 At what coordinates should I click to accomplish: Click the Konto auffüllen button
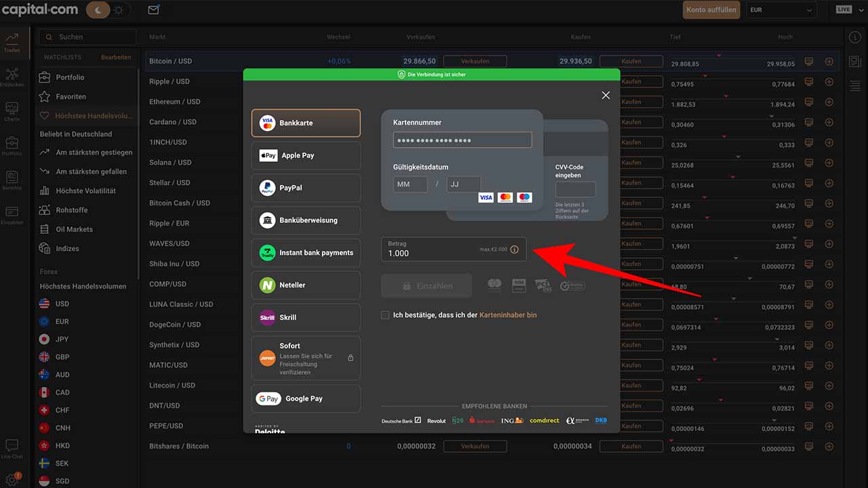click(x=711, y=9)
